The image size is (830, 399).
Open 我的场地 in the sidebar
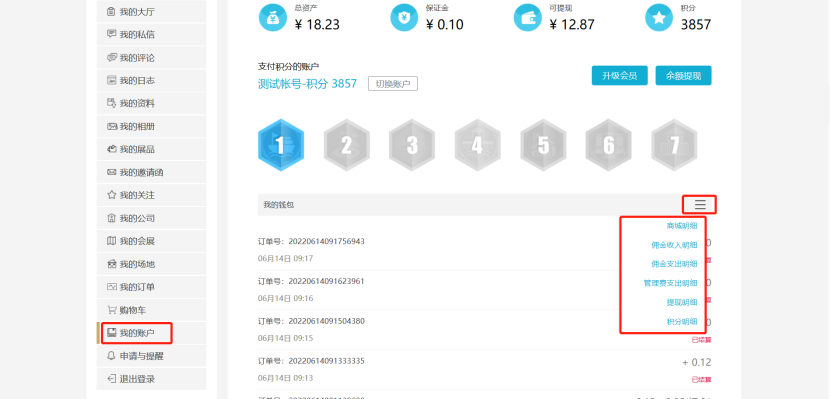(151, 264)
